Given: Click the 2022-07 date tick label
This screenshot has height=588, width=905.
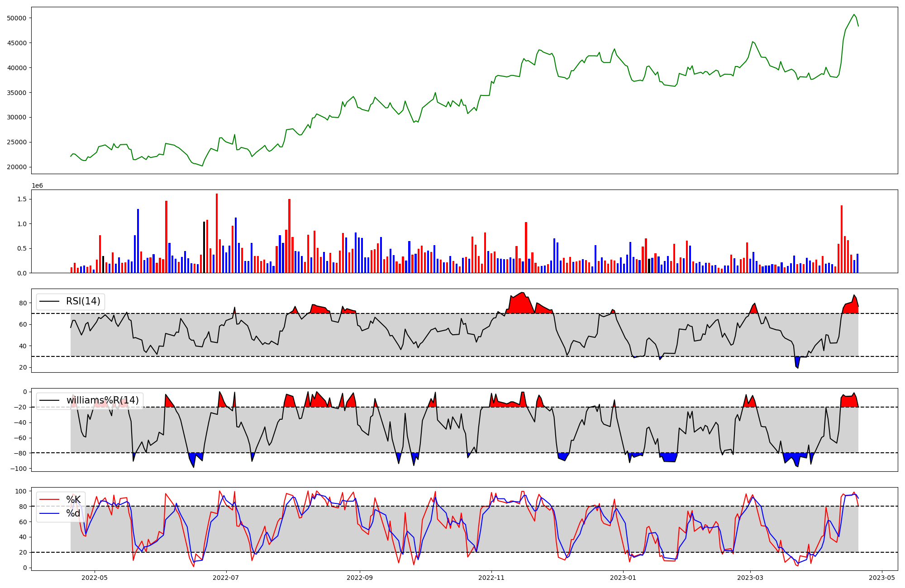Looking at the screenshot, I should (226, 578).
